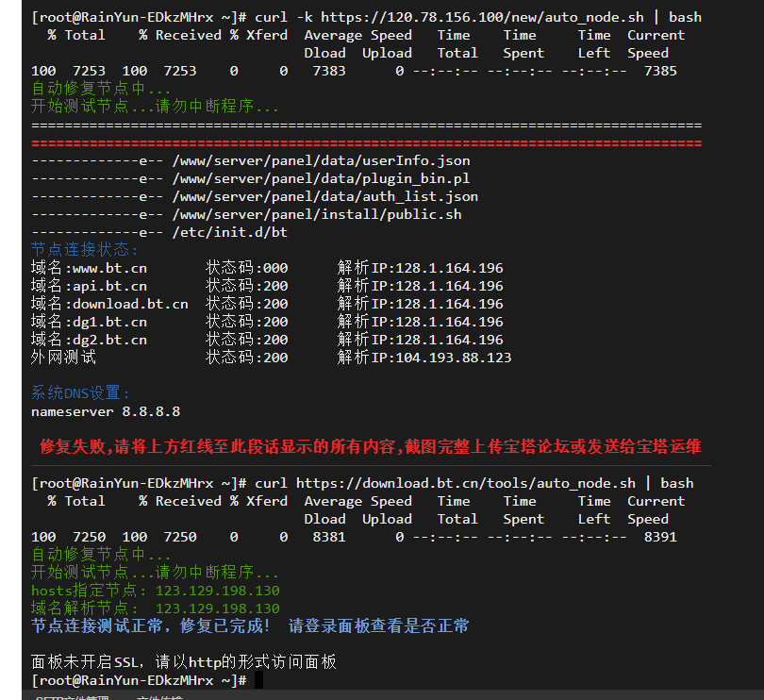
Task: Click the resolved IP 104.193.88.123
Action: pos(454,358)
